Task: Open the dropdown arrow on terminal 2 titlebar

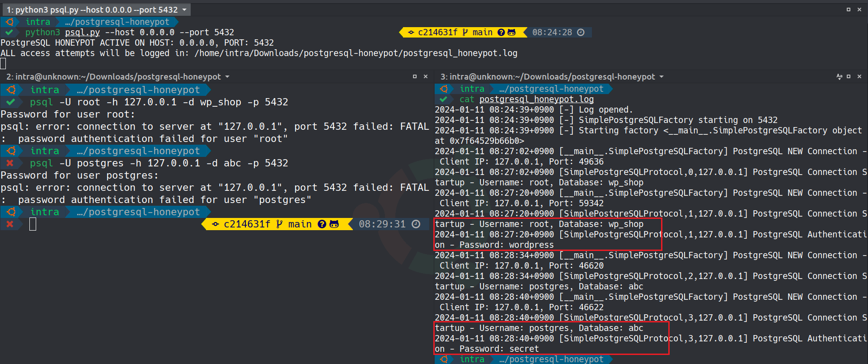Action: pyautogui.click(x=227, y=77)
